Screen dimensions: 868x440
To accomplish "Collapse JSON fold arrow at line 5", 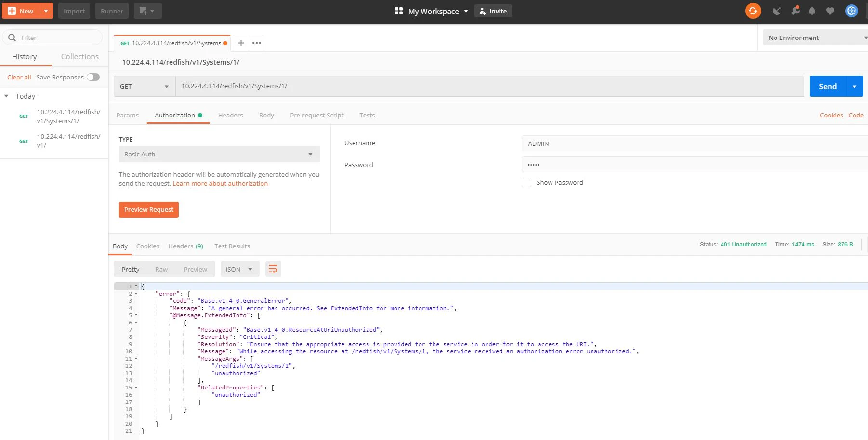I will pos(136,315).
